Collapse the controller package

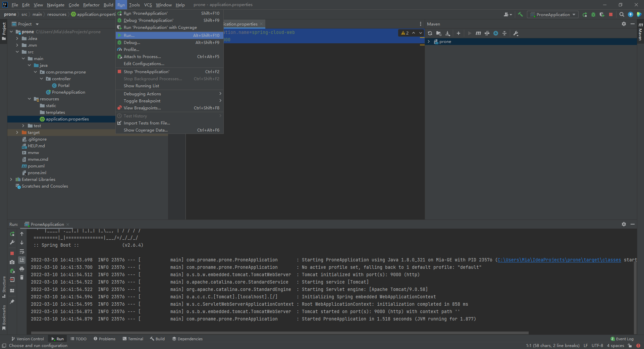click(x=41, y=79)
